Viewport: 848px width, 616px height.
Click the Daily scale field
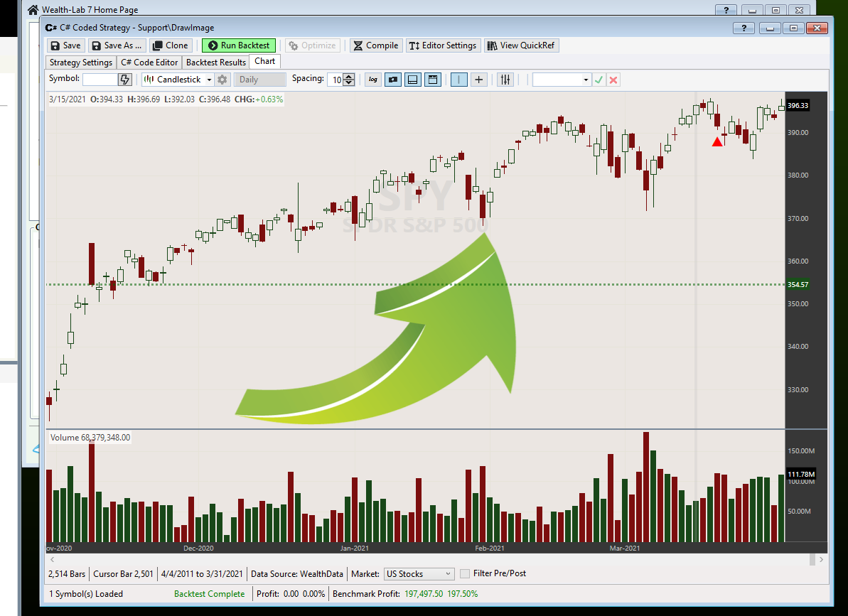point(259,80)
